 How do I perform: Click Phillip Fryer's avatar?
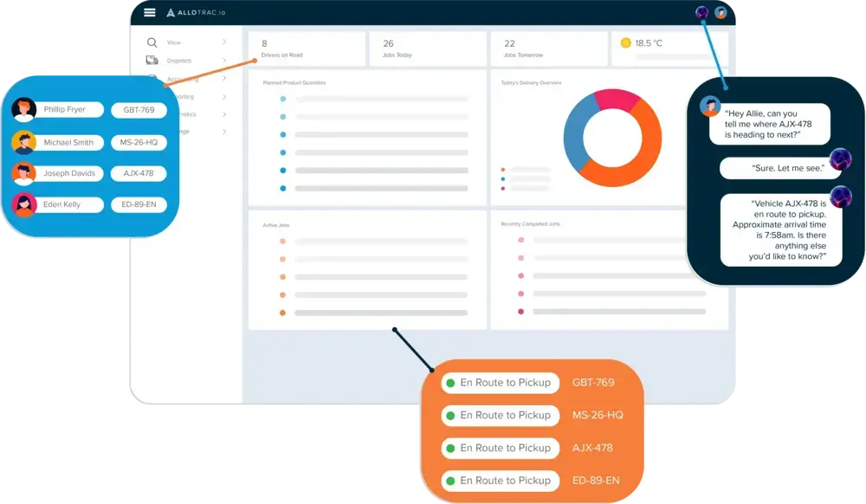(x=24, y=110)
